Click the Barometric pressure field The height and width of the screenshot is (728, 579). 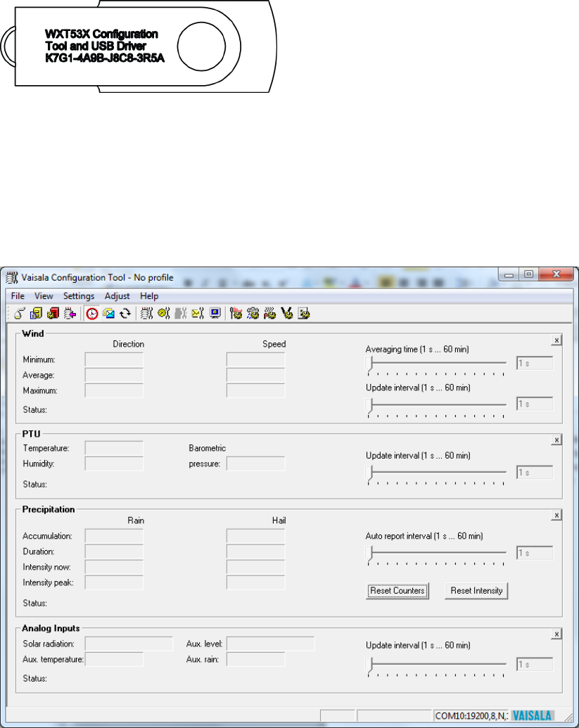point(256,464)
